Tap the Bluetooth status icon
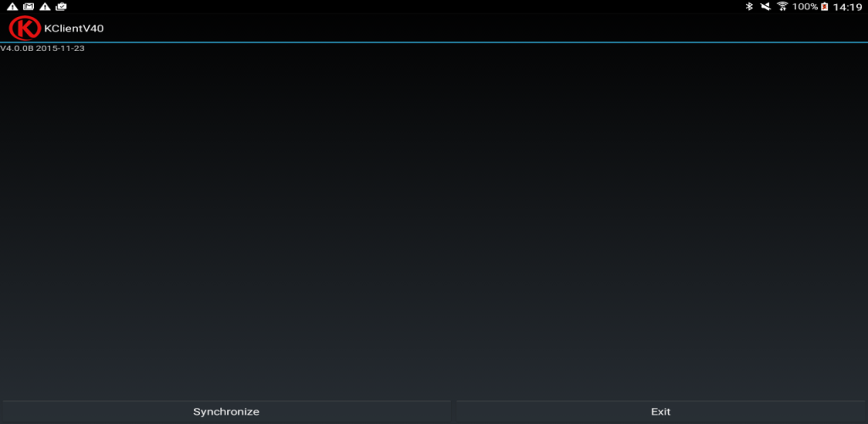This screenshot has height=424, width=868. [749, 7]
